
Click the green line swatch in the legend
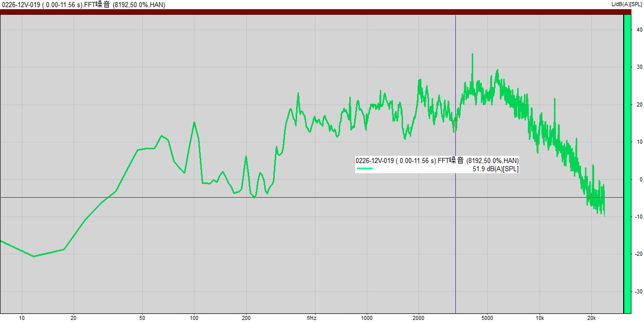364,169
